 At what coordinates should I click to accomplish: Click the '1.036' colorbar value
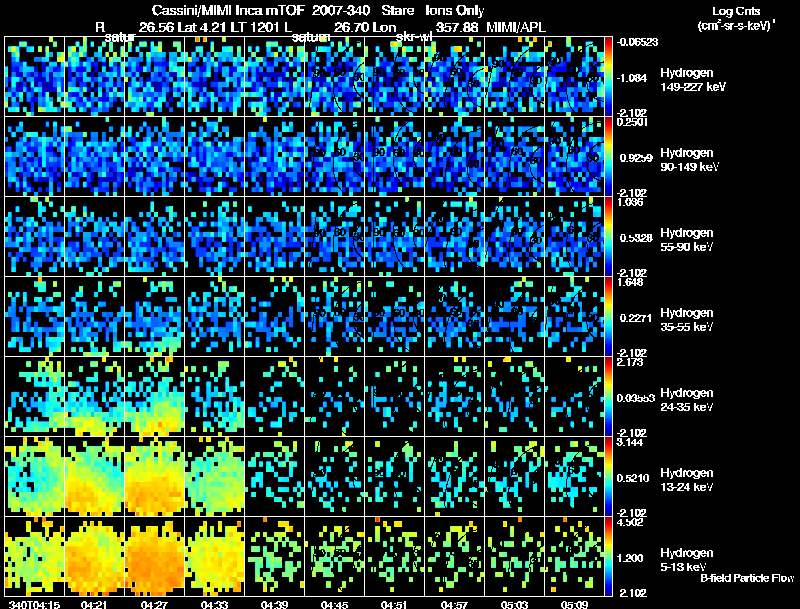[630, 202]
